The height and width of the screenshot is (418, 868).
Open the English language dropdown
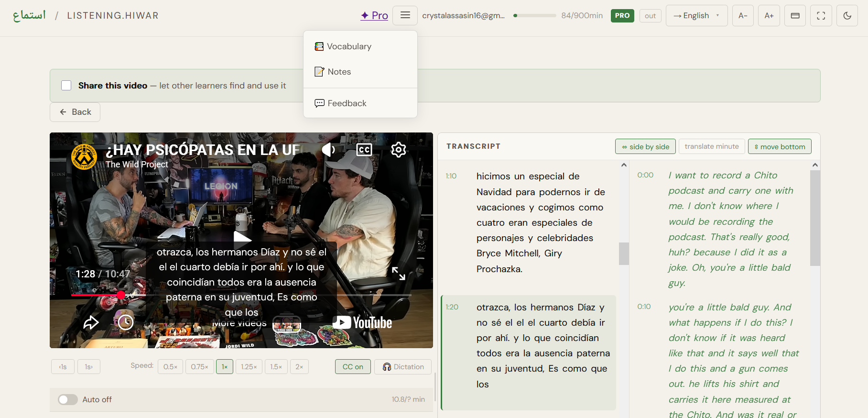tap(696, 16)
